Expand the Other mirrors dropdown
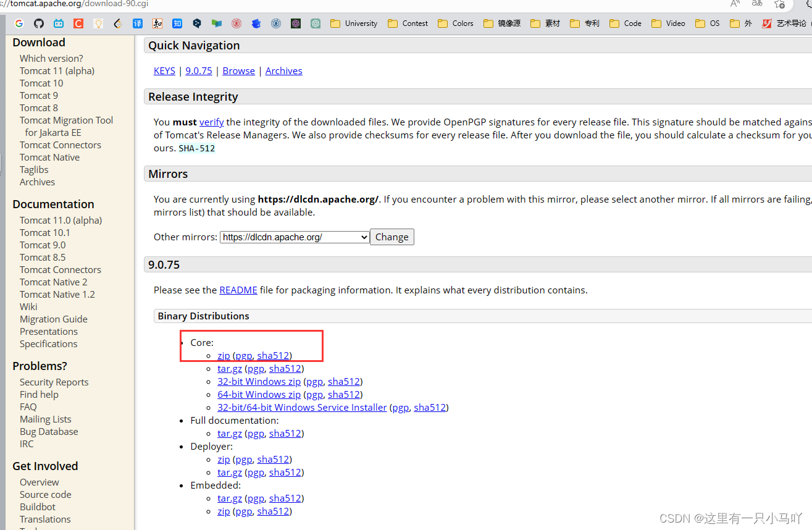812x530 pixels. (x=295, y=237)
